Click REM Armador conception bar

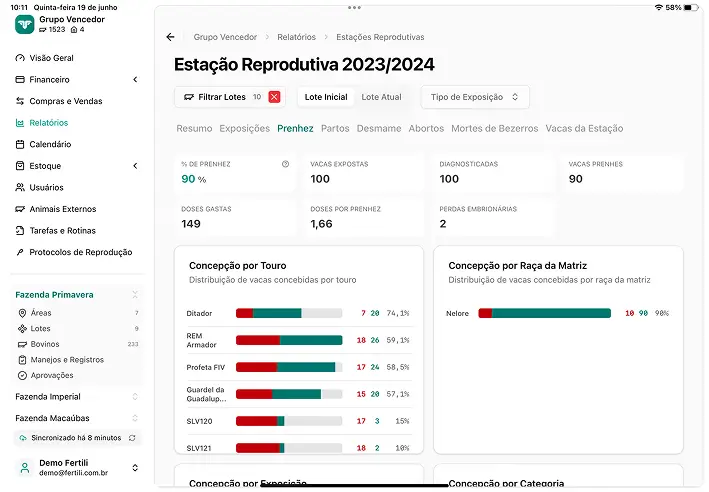(289, 340)
